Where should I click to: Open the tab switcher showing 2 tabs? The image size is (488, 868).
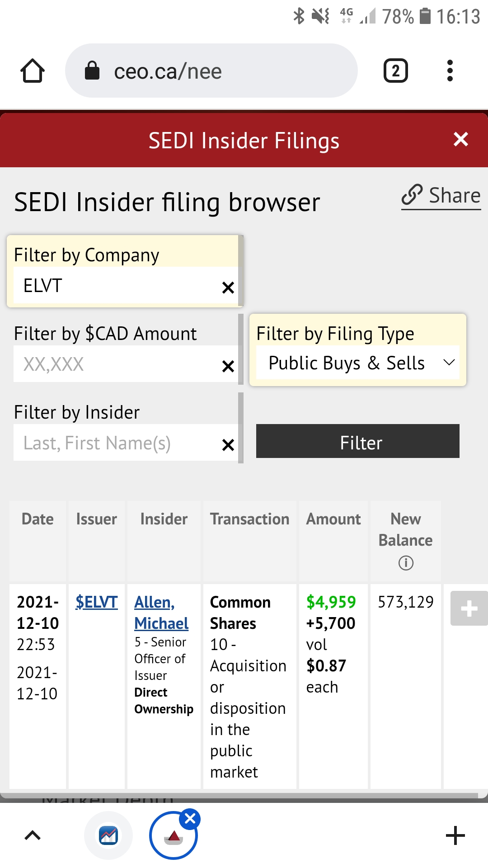pos(395,71)
